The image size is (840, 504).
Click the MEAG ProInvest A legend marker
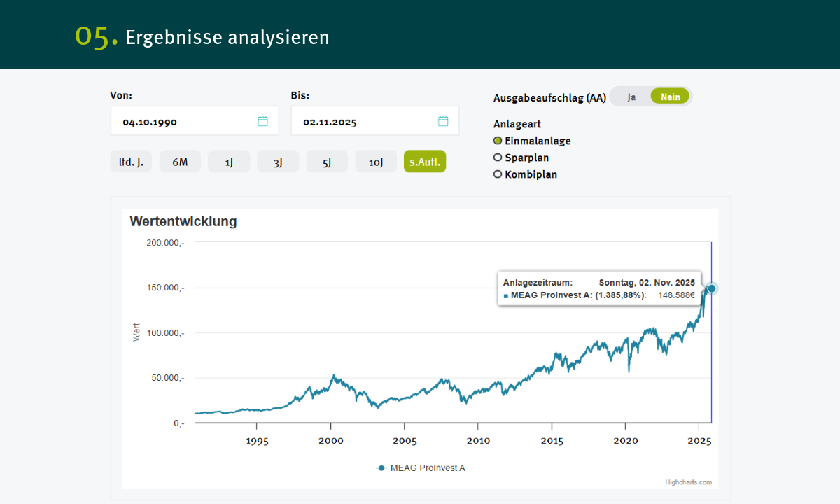coord(381,468)
